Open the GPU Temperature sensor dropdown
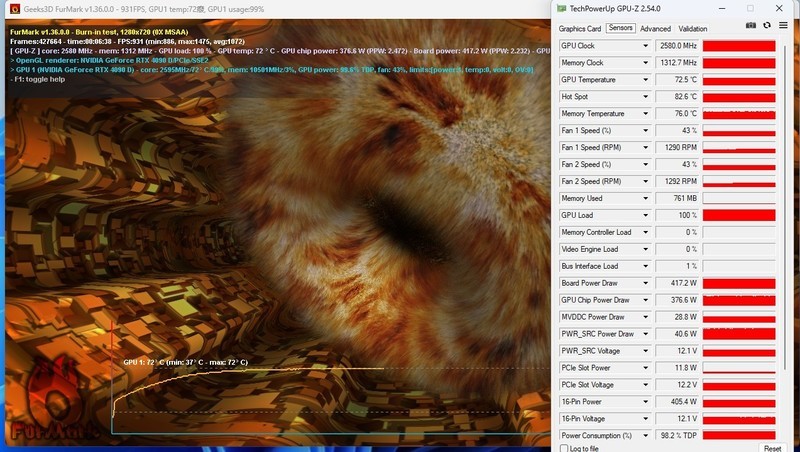The height and width of the screenshot is (452, 800). 645,80
